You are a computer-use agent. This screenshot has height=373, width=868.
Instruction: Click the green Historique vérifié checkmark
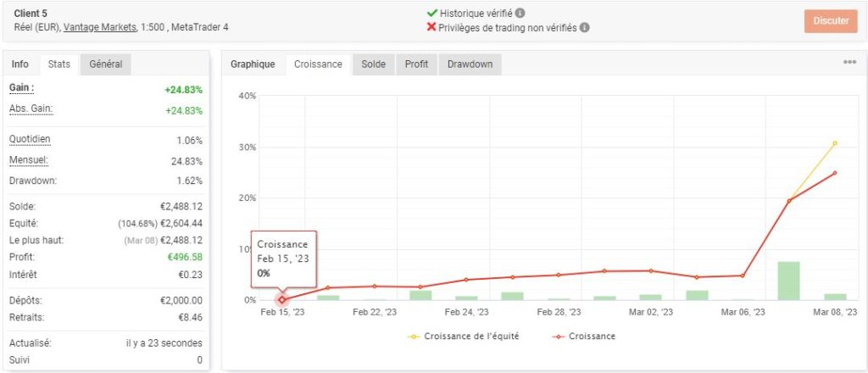[x=431, y=12]
